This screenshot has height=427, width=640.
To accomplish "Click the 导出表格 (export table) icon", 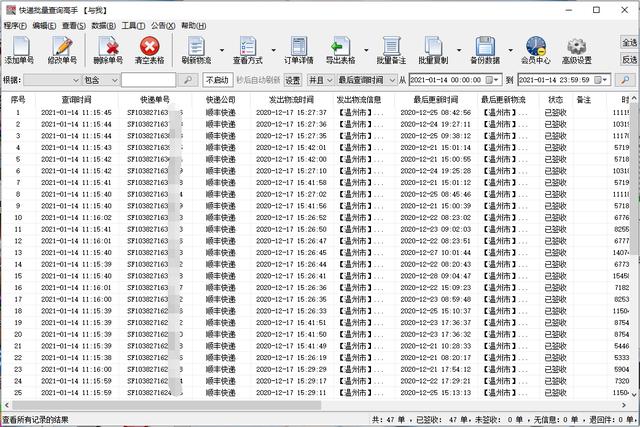I will coord(341,49).
